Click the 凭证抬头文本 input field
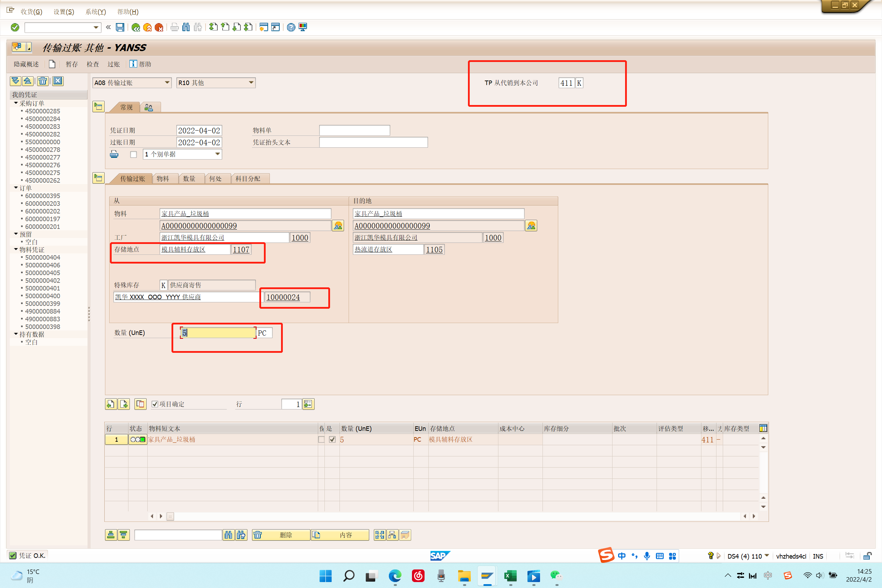Image resolution: width=882 pixels, height=588 pixels. click(x=373, y=142)
